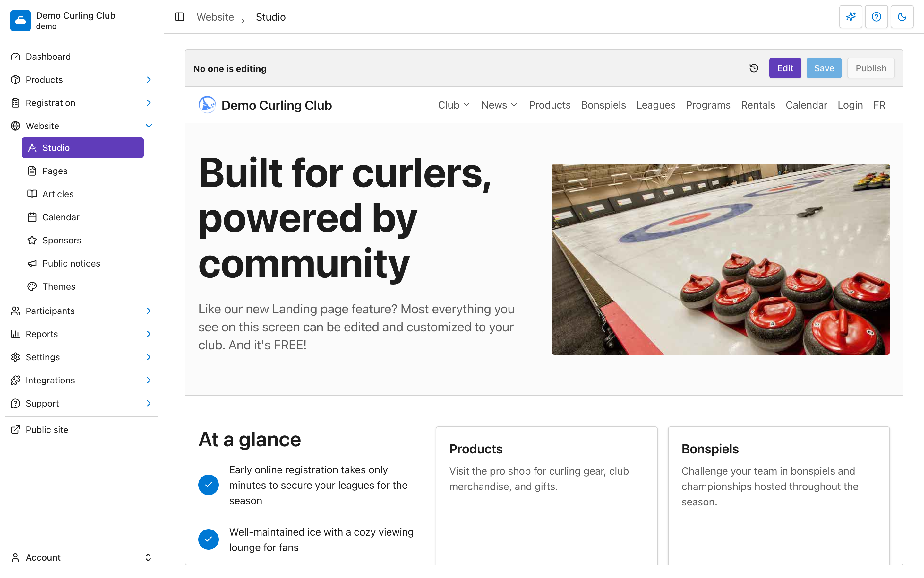Open Sponsors under Website
This screenshot has width=924, height=578.
[x=82, y=240]
